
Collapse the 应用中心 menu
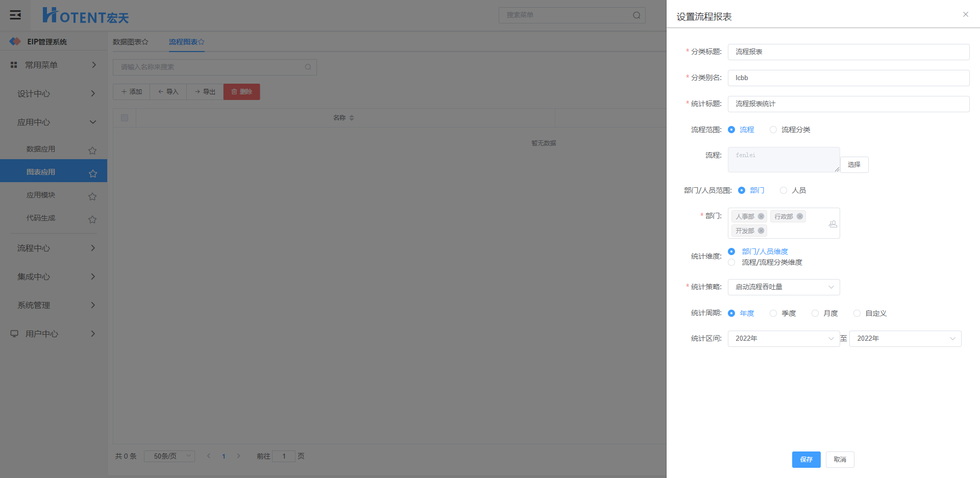pyautogui.click(x=54, y=122)
